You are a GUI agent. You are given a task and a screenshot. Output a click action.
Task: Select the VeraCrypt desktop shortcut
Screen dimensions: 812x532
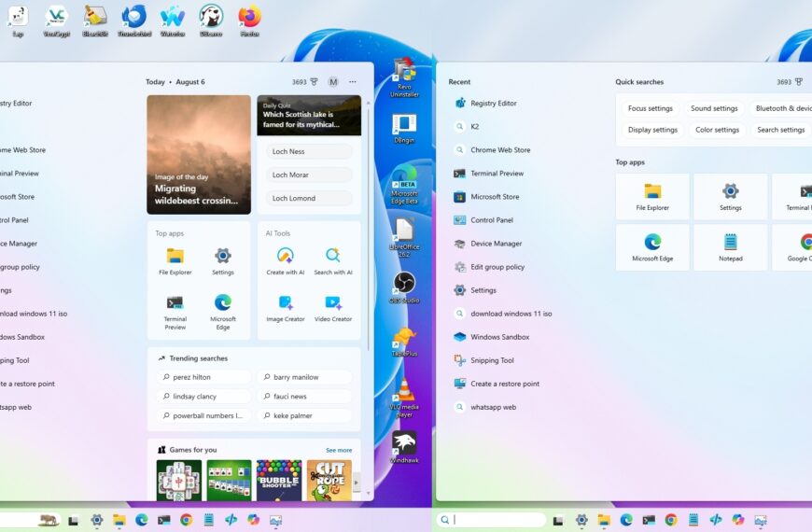56,21
